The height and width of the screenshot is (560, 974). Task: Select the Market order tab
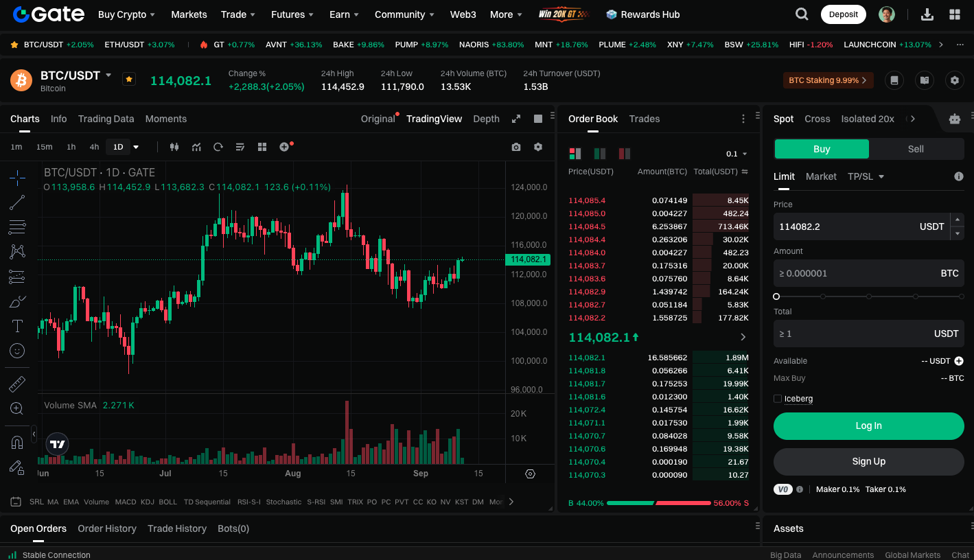pos(821,176)
